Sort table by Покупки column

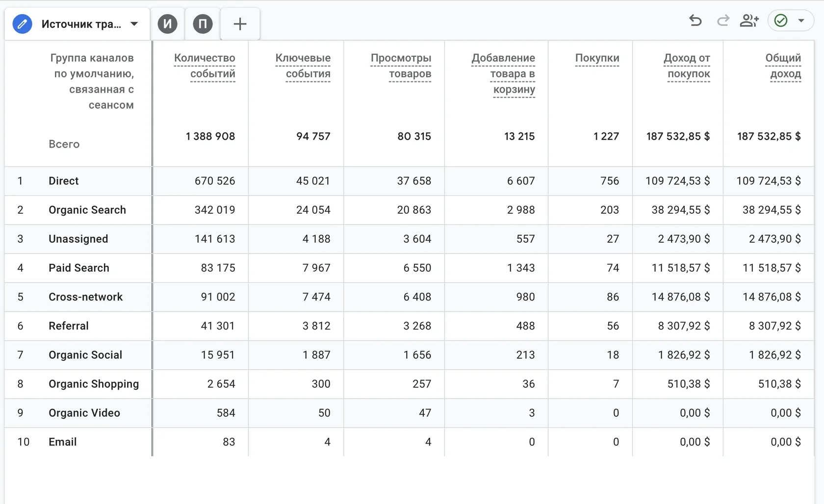(x=597, y=58)
